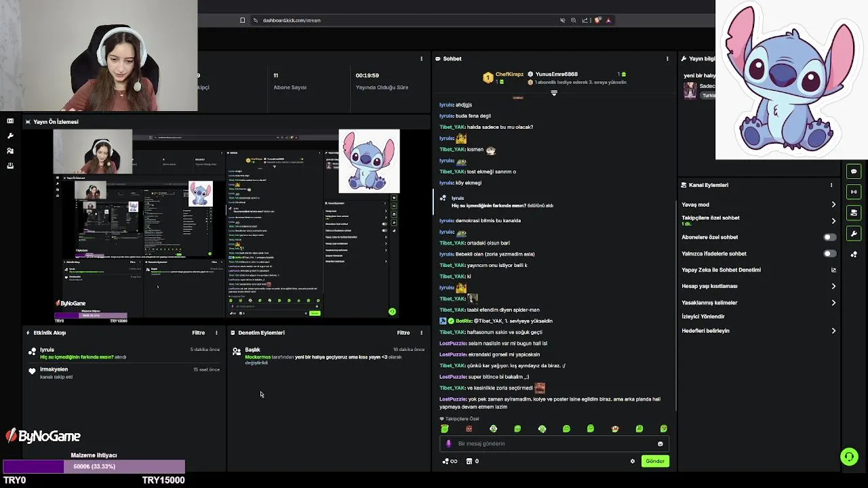Screen dimensions: 868x488
Task: Click the zoom magnifier icon in address bar
Action: pyautogui.click(x=573, y=20)
